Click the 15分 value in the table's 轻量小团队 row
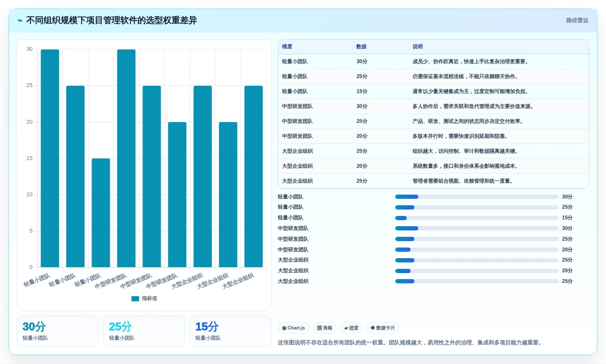606x364 pixels. [362, 92]
